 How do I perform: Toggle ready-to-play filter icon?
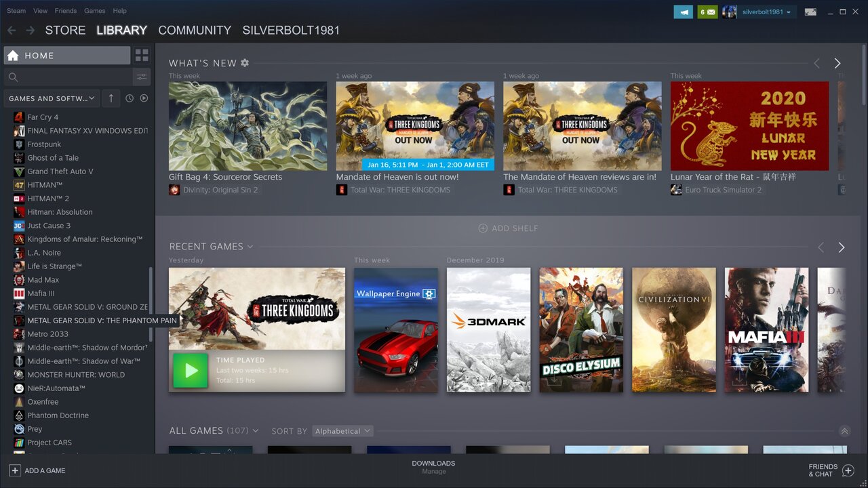[x=144, y=98]
